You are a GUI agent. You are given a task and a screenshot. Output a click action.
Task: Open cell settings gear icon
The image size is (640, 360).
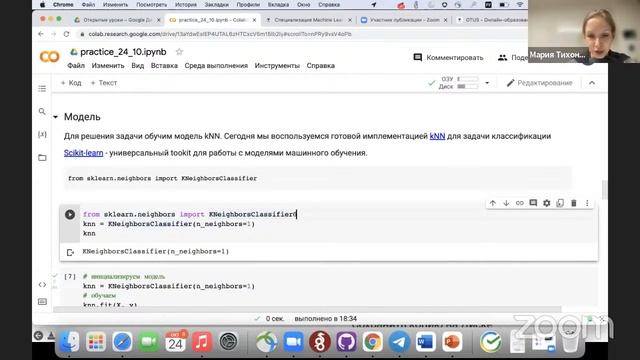[547, 203]
